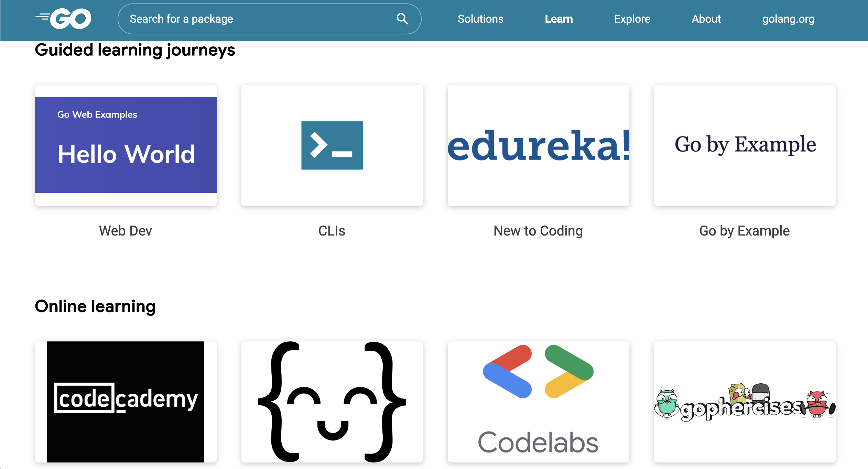Click the smiling curly braces logo
868x469 pixels.
click(332, 401)
